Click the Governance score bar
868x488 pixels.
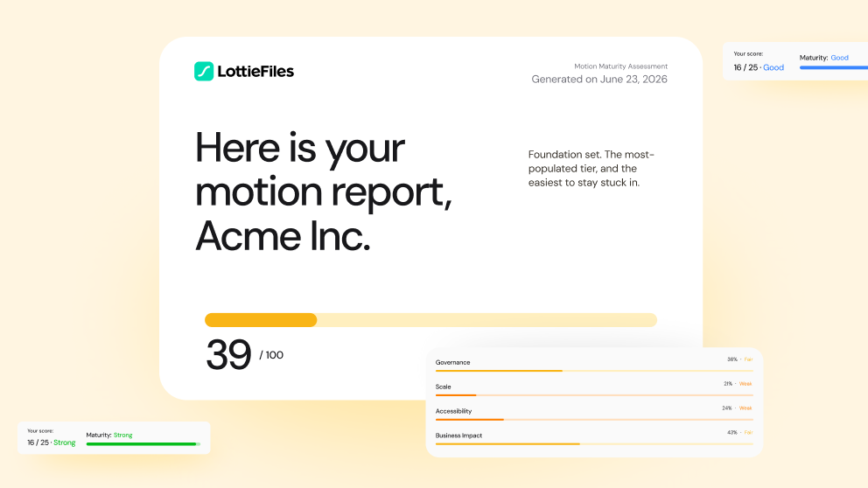pyautogui.click(x=594, y=371)
